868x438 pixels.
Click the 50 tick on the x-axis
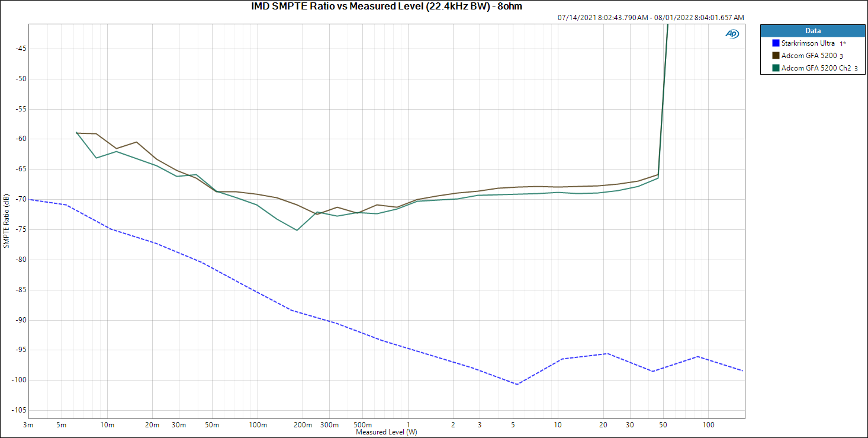(x=663, y=426)
